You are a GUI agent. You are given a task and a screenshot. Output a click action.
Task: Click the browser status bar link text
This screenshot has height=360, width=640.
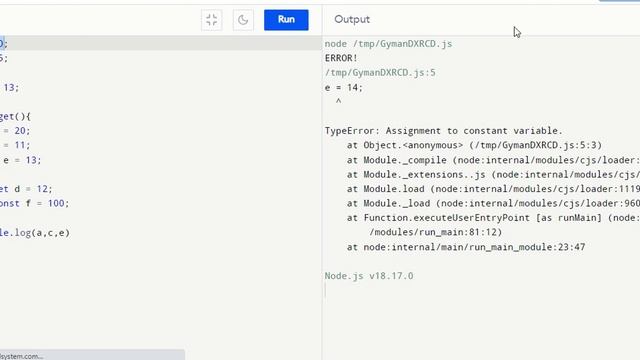click(22, 356)
